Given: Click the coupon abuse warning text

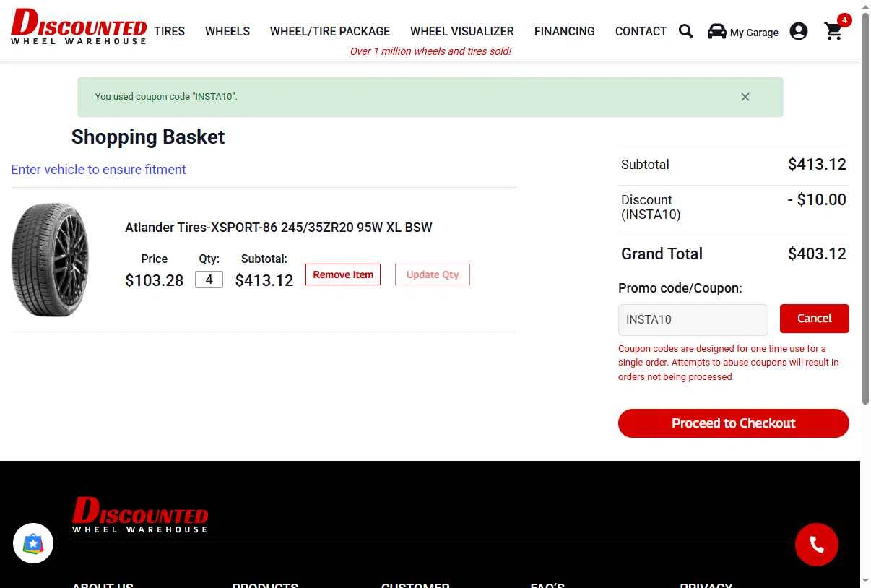Looking at the screenshot, I should 729,363.
